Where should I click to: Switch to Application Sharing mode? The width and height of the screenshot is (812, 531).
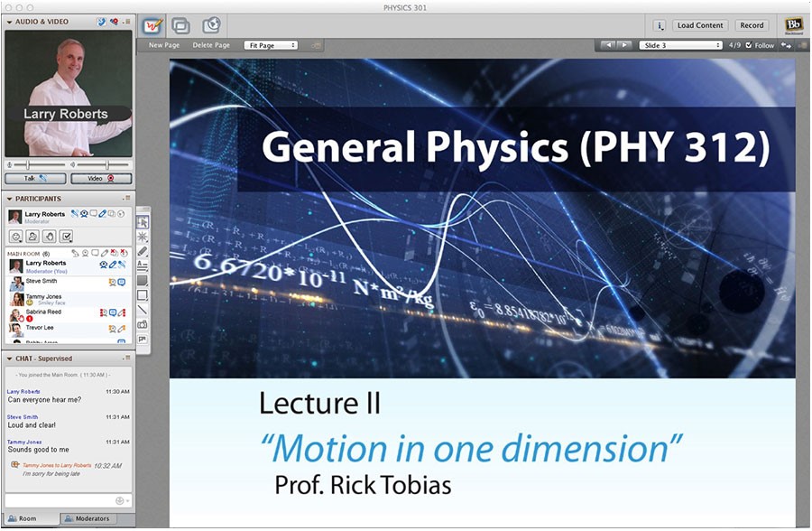181,25
